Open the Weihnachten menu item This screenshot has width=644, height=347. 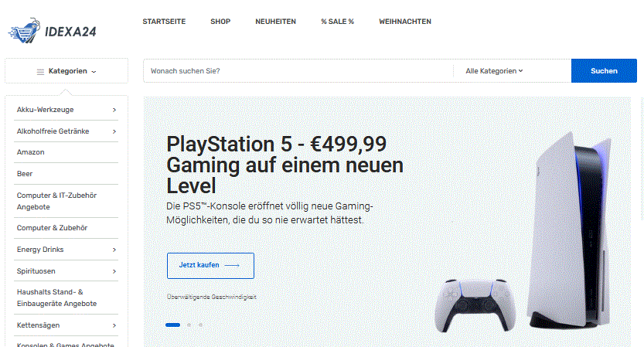click(x=405, y=22)
